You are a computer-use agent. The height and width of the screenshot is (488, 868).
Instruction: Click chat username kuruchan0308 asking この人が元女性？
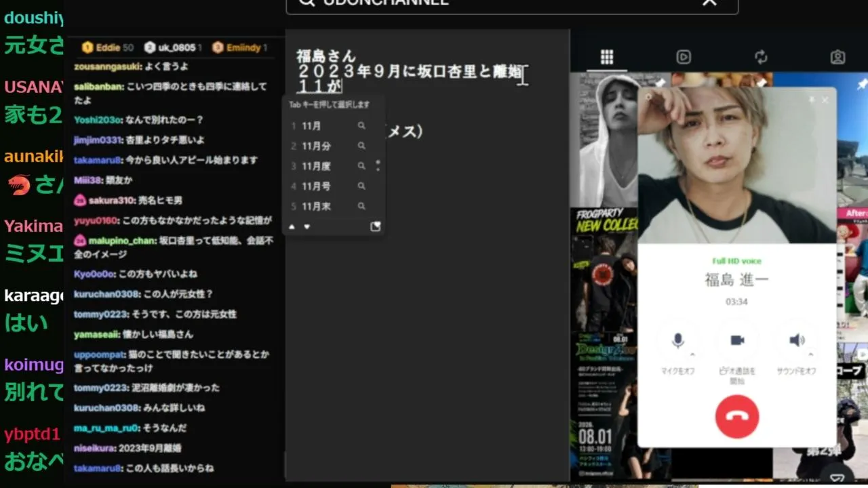(x=106, y=294)
